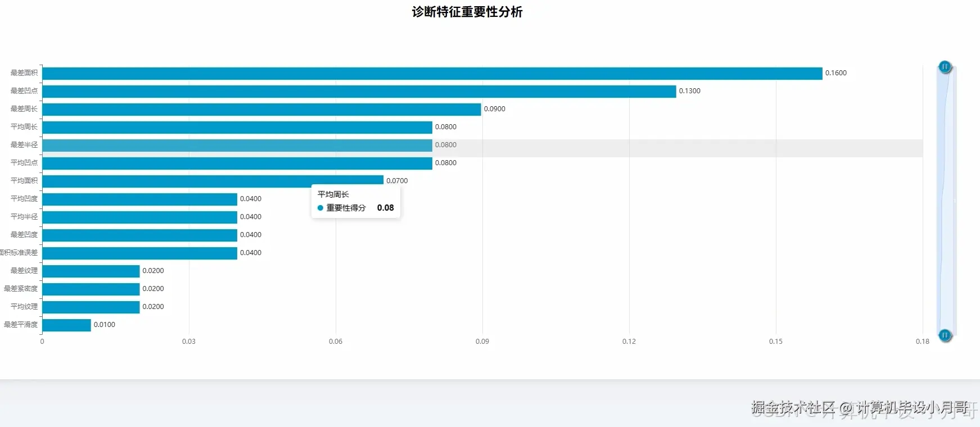The height and width of the screenshot is (427, 980).
Task: Click the 0.1600 value label
Action: (836, 73)
